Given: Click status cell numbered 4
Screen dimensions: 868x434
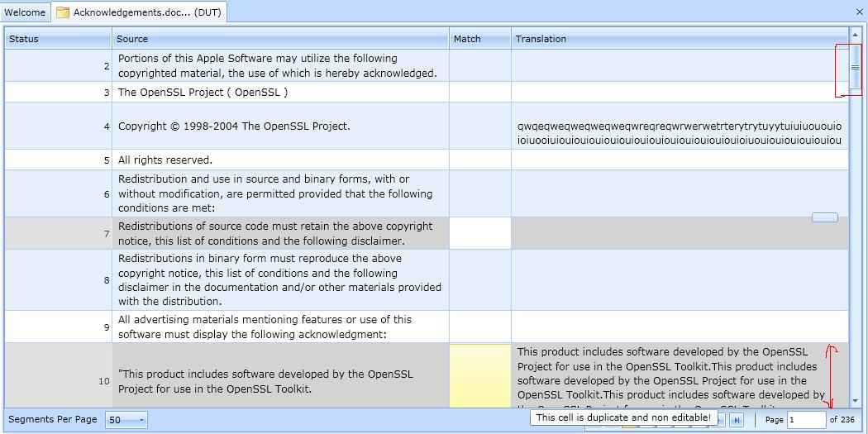Looking at the screenshot, I should 58,126.
